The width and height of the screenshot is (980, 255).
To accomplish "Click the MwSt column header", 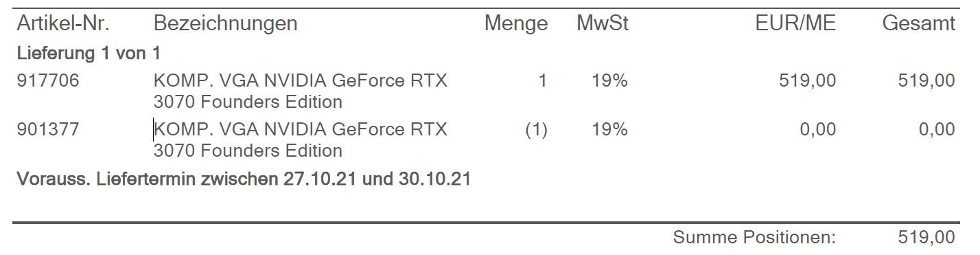I will point(603,23).
